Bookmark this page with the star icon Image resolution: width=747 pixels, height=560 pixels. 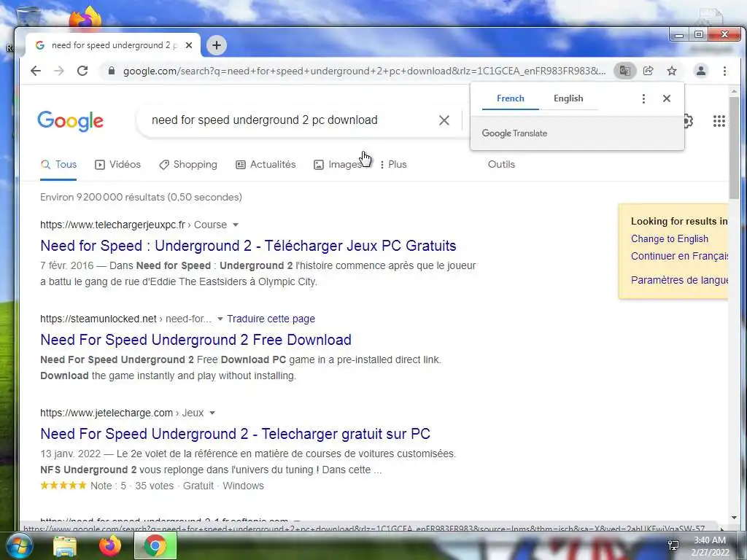[672, 71]
